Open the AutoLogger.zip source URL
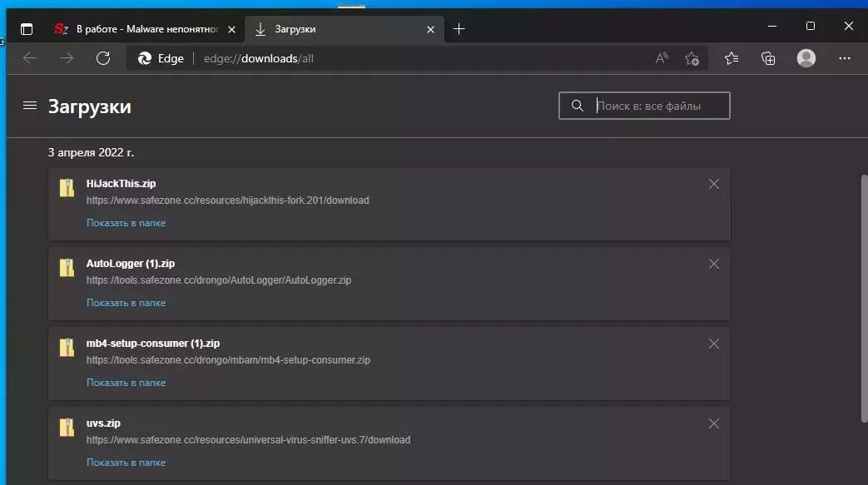The width and height of the screenshot is (868, 485). point(219,280)
